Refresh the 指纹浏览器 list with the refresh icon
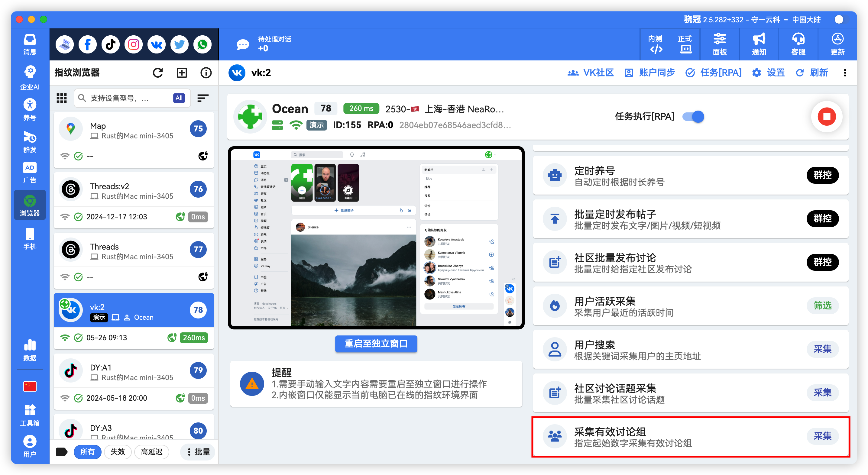 click(158, 73)
